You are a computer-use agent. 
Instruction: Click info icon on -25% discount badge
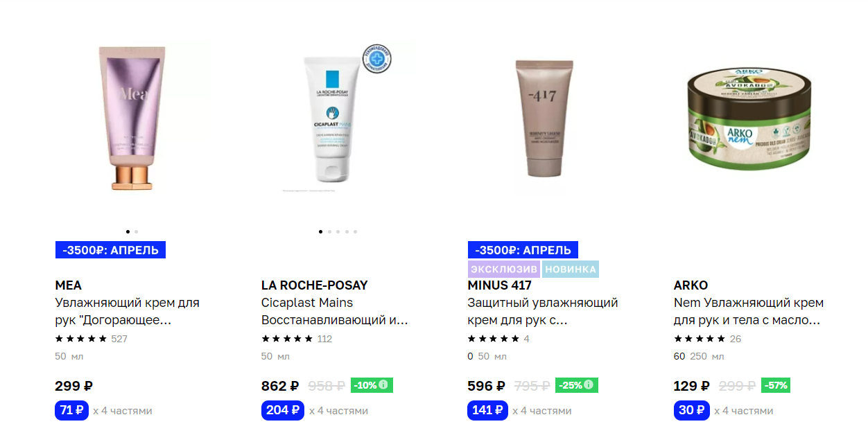589,384
